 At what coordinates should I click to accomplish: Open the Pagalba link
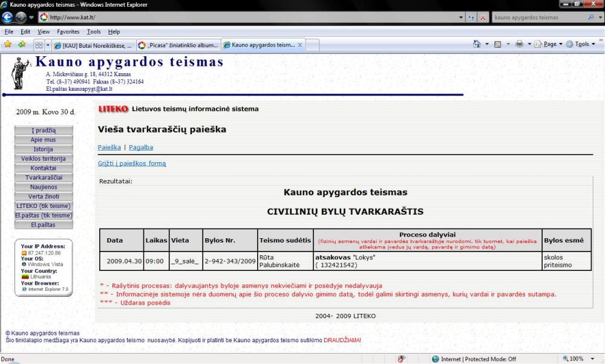pos(141,147)
